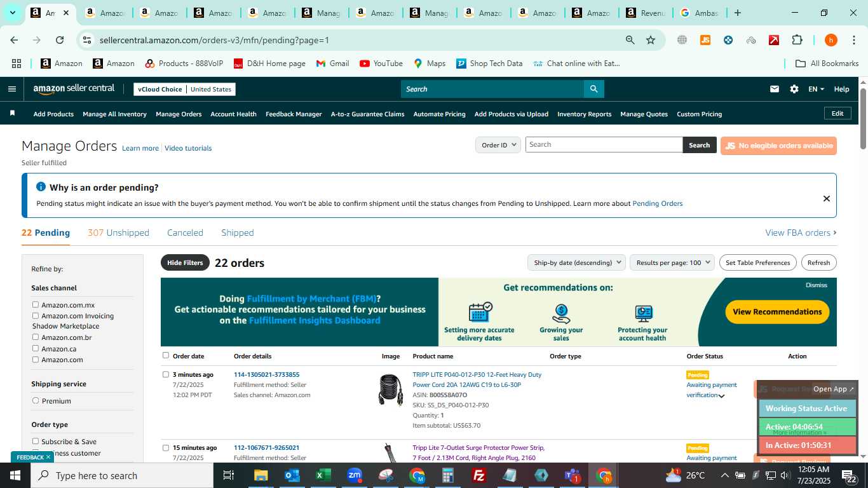This screenshot has width=868, height=488.
Task: Check the Amazon.com.mx sales channel
Action: pyautogui.click(x=36, y=304)
